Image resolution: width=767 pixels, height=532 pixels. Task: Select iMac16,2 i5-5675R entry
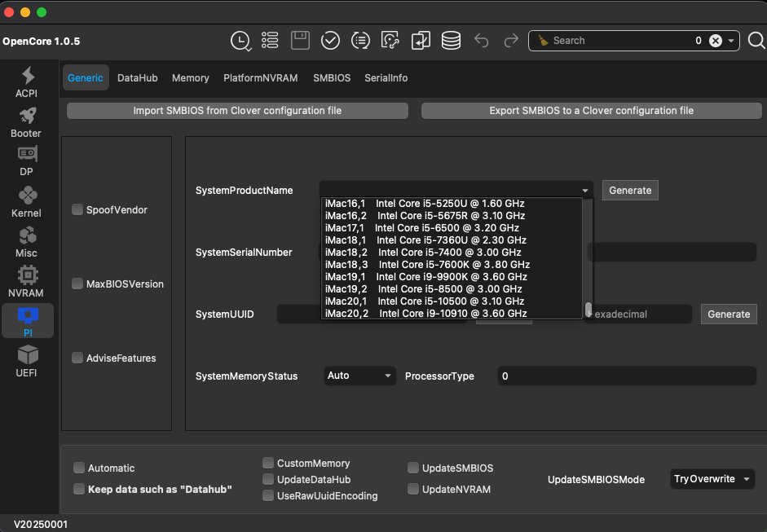tap(451, 216)
